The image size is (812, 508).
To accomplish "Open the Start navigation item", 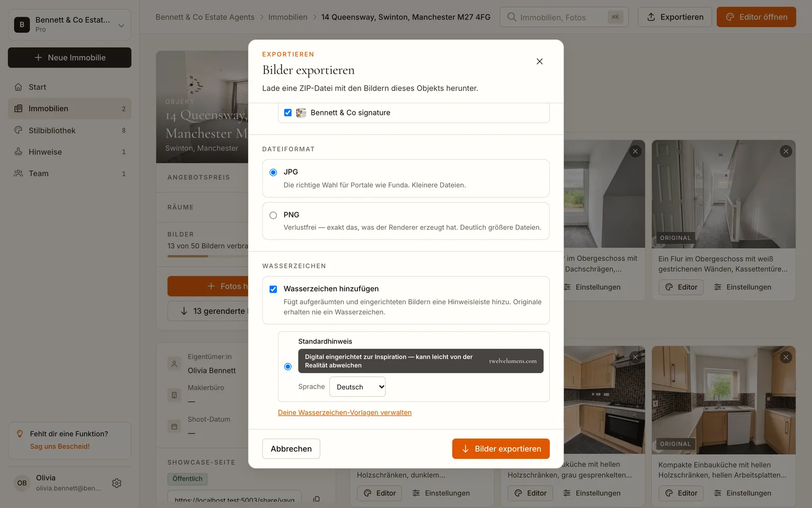I will pyautogui.click(x=70, y=87).
